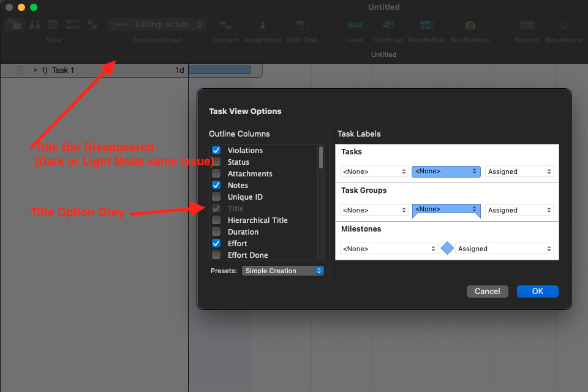
Task: Enable the Duration column checkbox
Action: point(216,232)
